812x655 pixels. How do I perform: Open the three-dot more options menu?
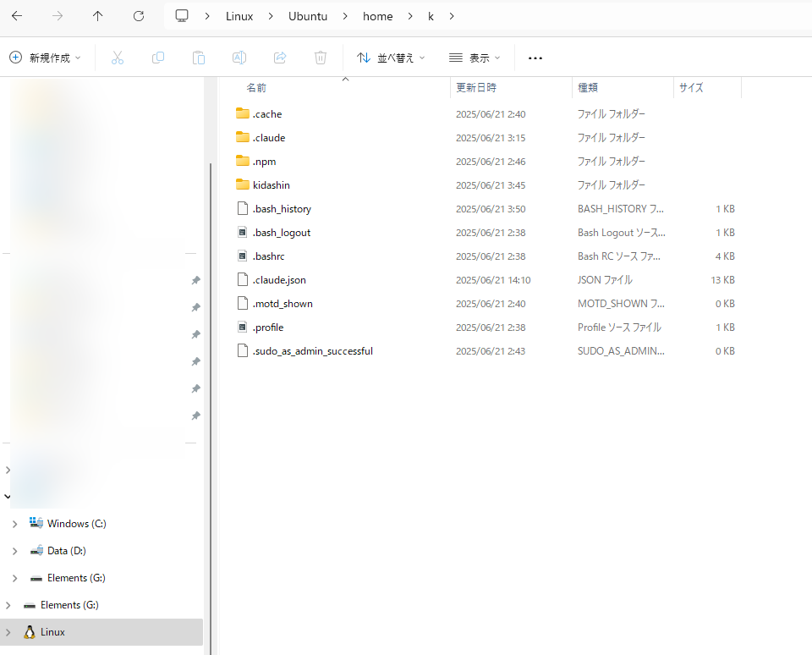click(535, 58)
